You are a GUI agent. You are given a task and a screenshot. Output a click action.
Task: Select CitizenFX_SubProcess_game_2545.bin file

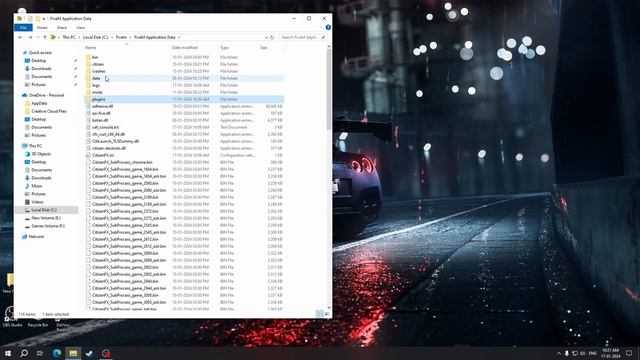[125, 225]
